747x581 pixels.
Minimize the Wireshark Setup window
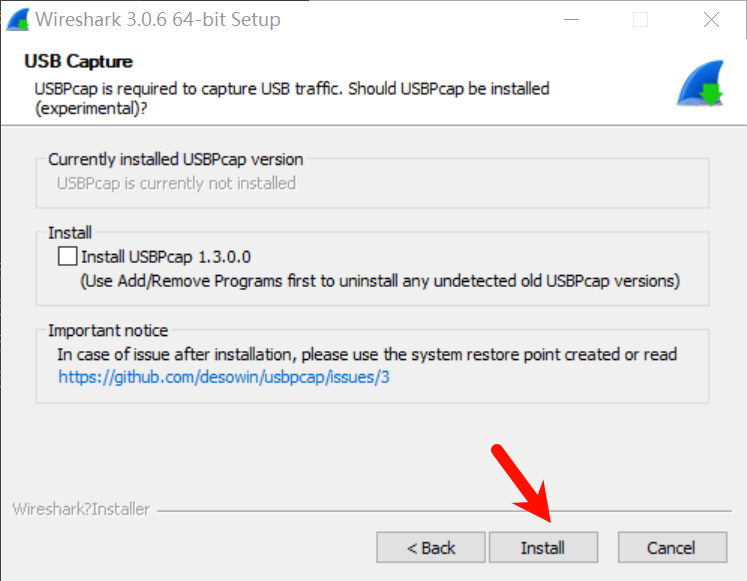[x=571, y=19]
